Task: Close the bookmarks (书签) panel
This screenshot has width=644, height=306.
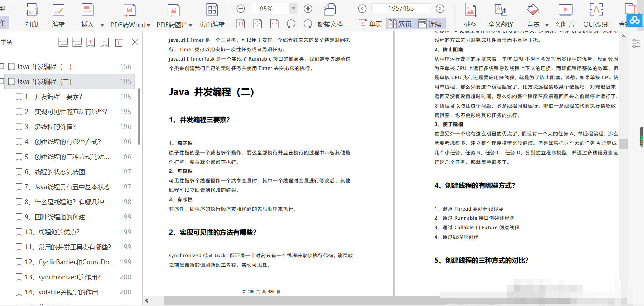Action: [x=135, y=42]
